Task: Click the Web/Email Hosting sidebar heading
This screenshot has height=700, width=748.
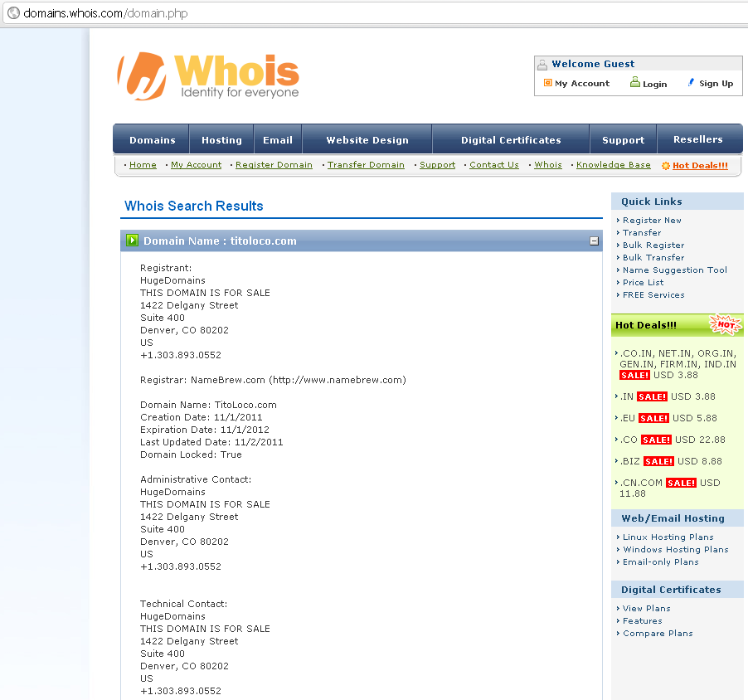Action: (x=673, y=518)
